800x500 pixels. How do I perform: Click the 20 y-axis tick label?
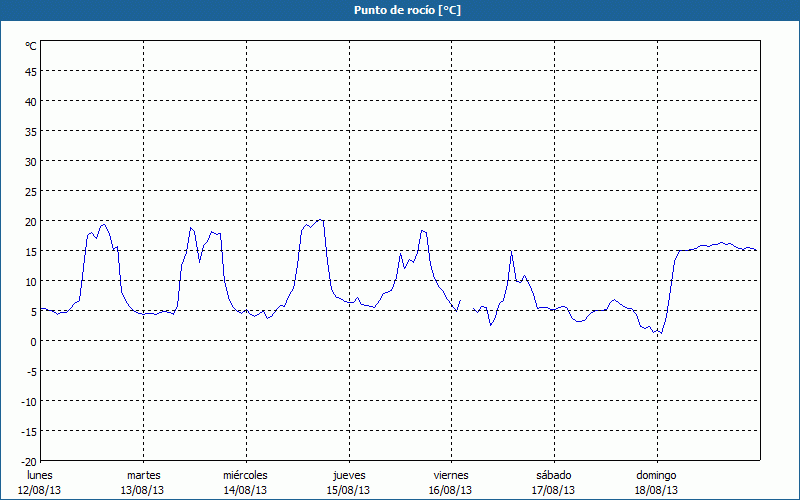coord(30,221)
